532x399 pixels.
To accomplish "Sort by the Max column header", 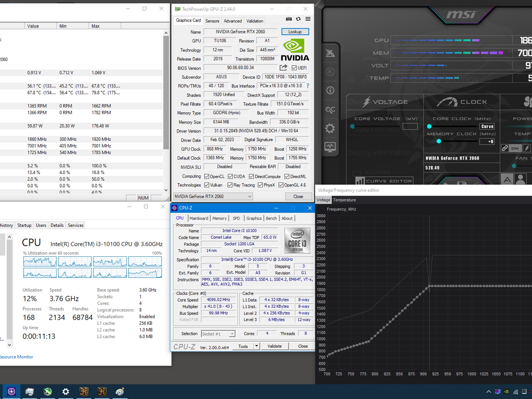I will (x=105, y=26).
